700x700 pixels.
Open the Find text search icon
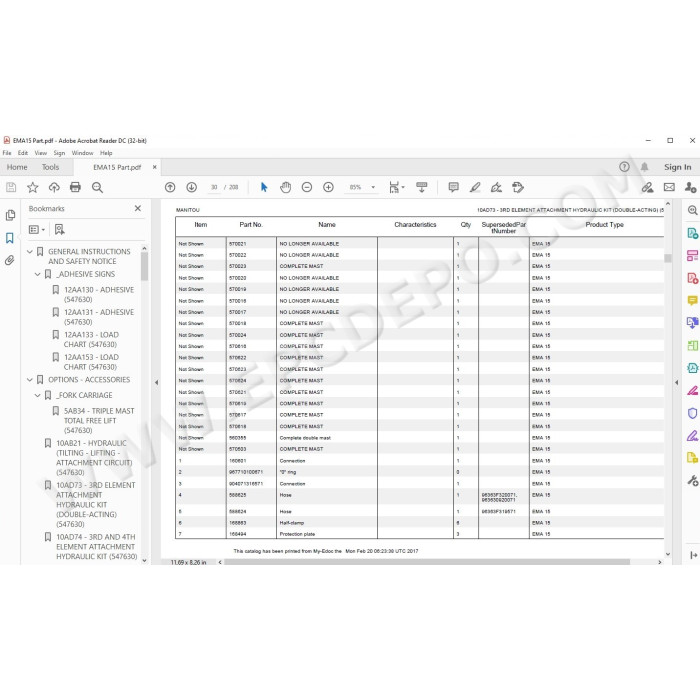(x=97, y=188)
